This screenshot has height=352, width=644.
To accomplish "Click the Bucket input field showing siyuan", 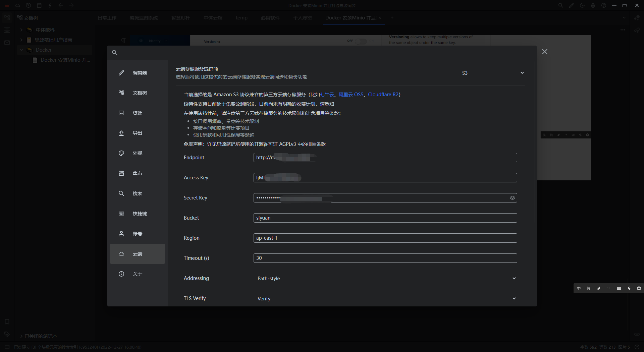I will pos(385,218).
